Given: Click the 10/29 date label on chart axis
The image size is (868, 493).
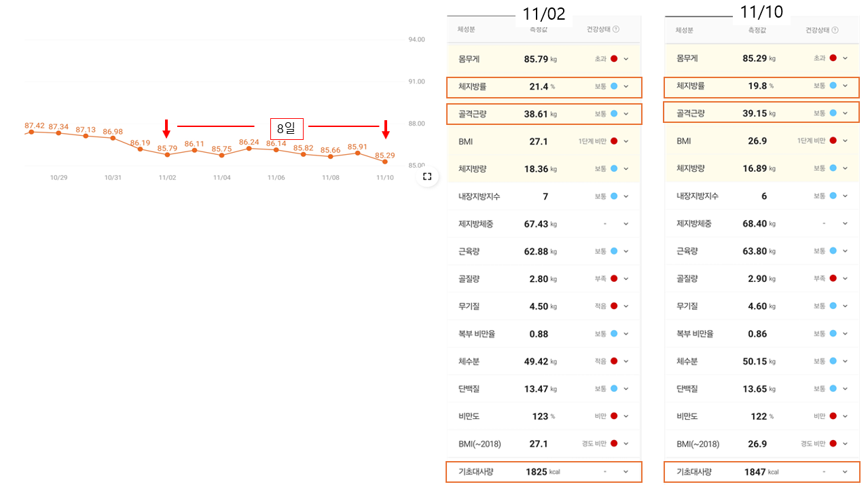Looking at the screenshot, I should pyautogui.click(x=59, y=178).
